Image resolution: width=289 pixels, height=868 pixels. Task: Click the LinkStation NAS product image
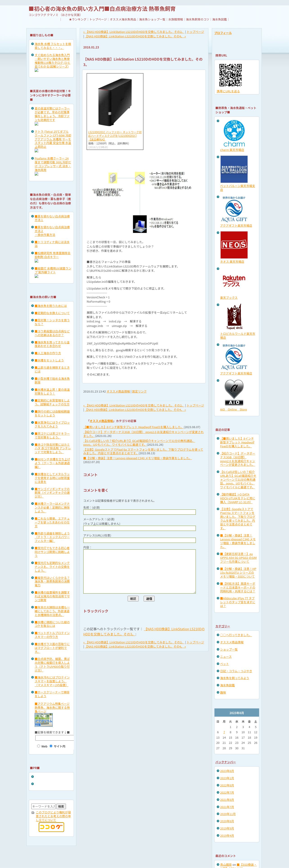[115, 103]
